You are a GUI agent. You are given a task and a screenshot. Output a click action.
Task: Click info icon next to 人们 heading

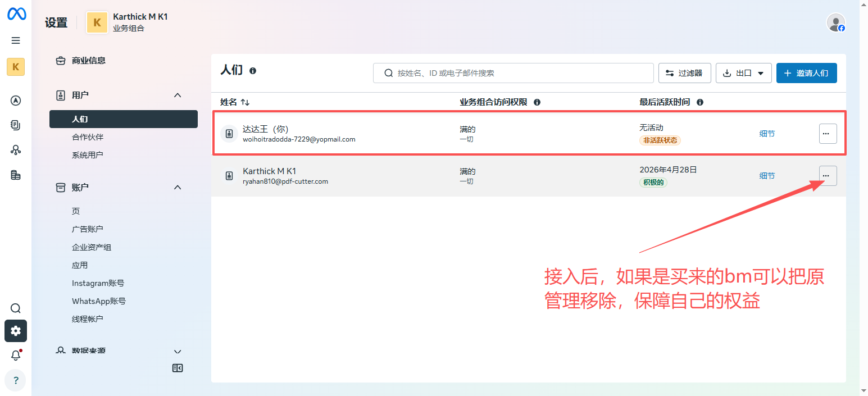pos(253,71)
